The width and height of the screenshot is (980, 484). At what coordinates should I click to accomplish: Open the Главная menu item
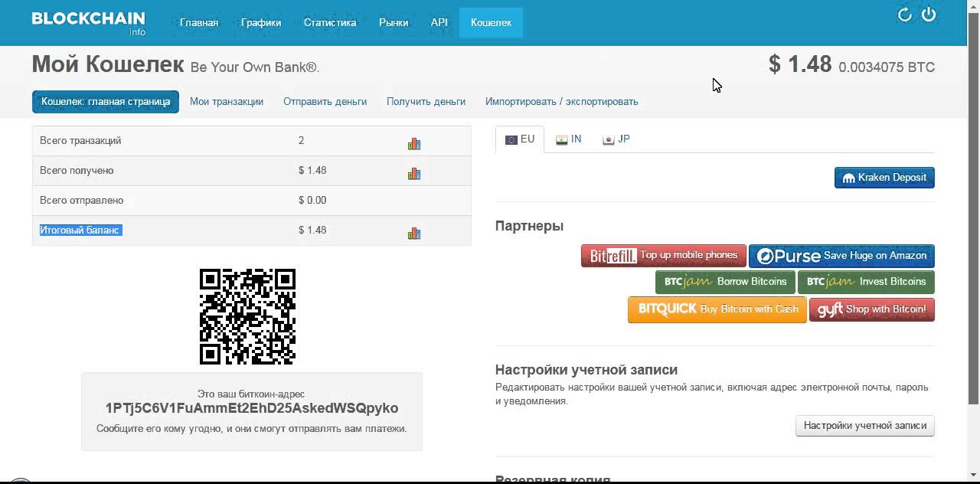[199, 23]
